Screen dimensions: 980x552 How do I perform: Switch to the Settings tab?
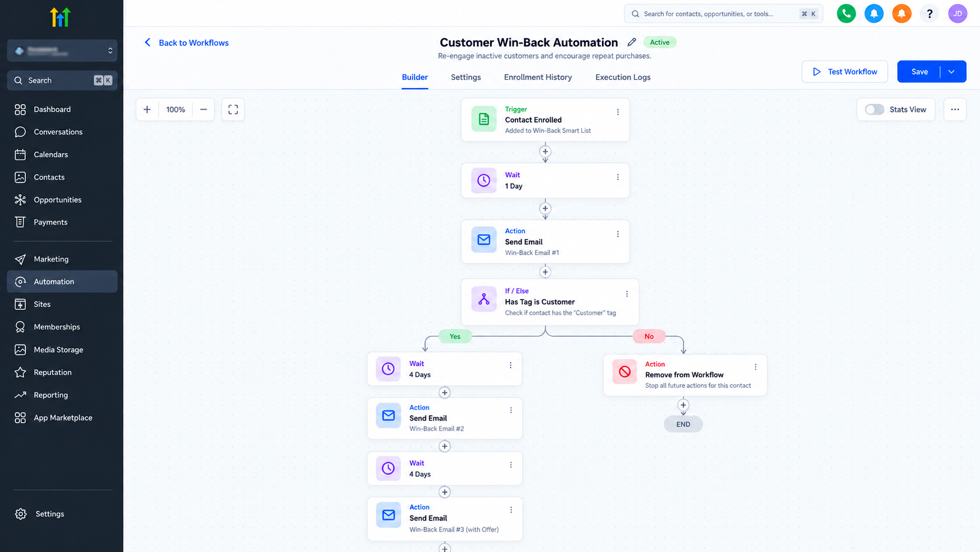466,77
